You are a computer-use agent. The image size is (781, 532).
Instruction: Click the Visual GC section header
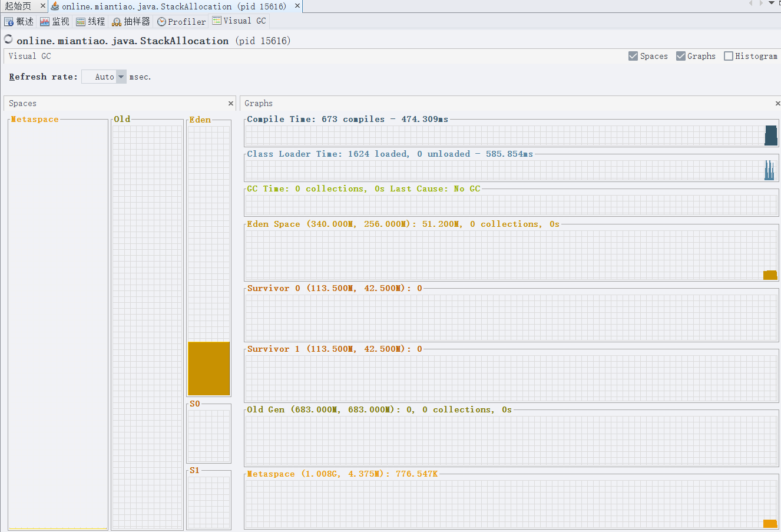pyautogui.click(x=30, y=56)
